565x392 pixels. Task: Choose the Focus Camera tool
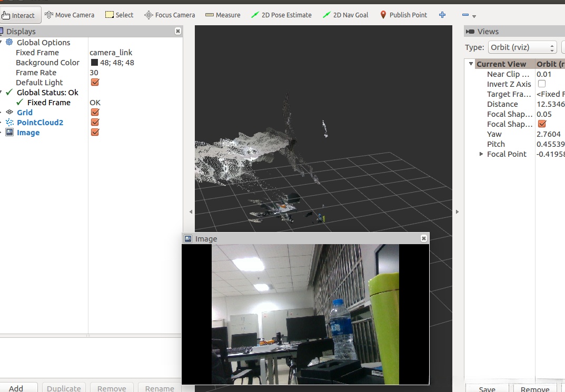pos(170,15)
